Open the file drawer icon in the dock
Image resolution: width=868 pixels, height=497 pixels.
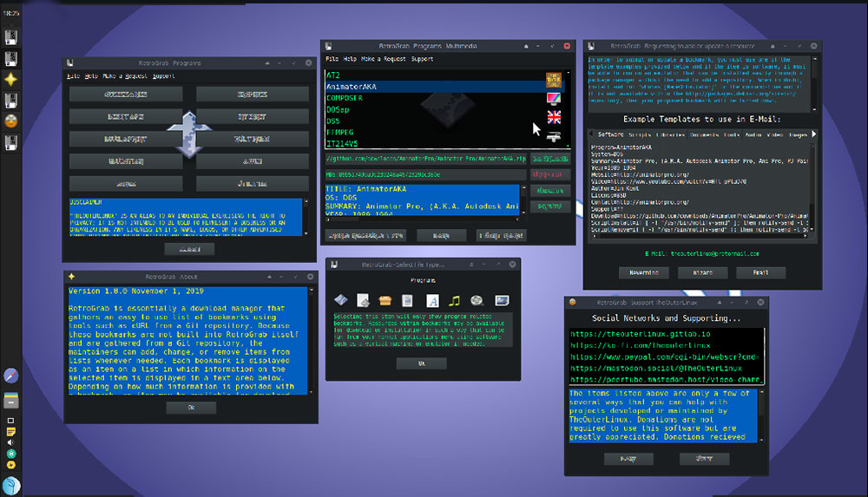pos(11,400)
